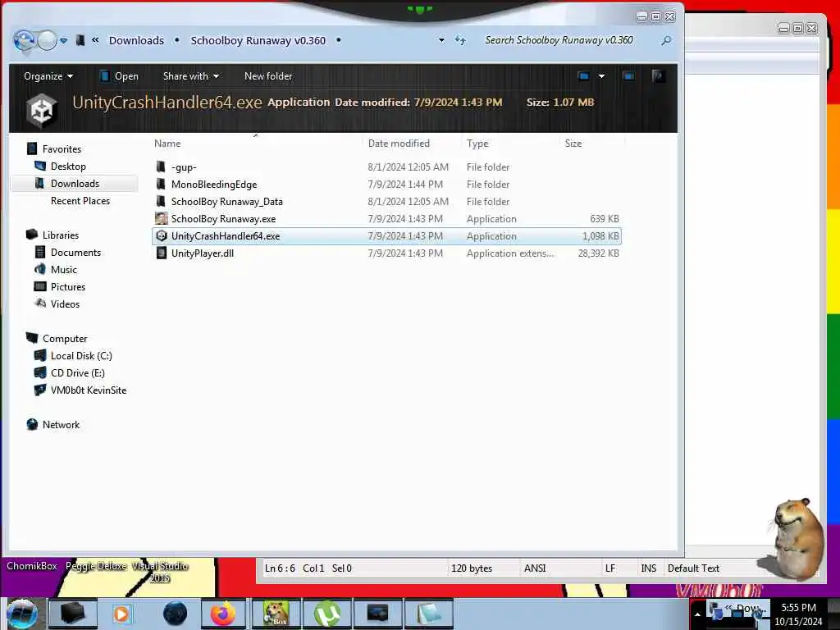This screenshot has height=630, width=840.
Task: Open uTorrent from taskbar
Action: coord(326,614)
